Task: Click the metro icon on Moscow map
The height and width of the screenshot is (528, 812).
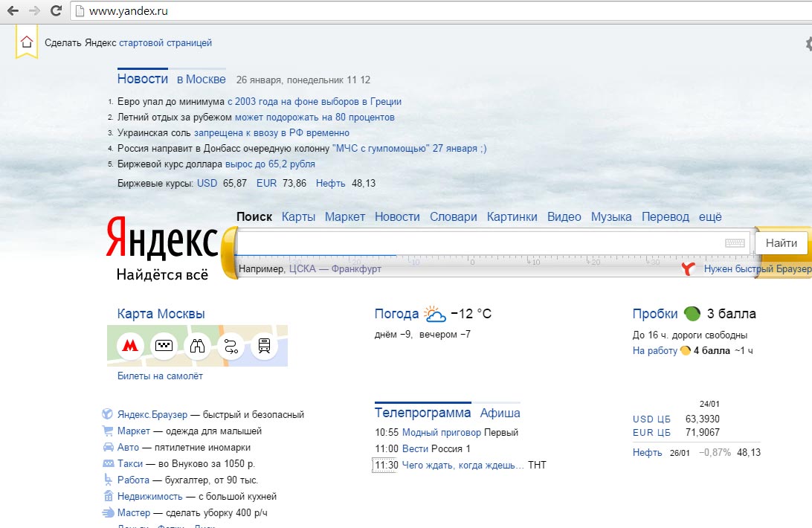Action: [130, 345]
